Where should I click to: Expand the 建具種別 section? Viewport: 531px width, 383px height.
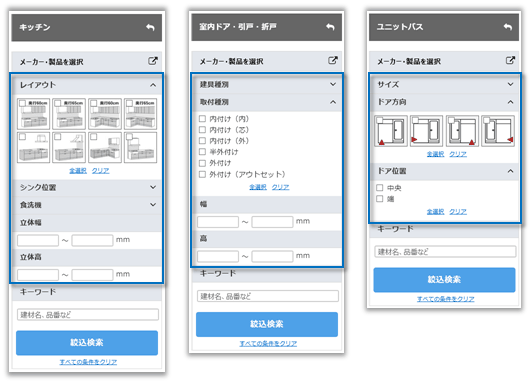click(x=267, y=84)
